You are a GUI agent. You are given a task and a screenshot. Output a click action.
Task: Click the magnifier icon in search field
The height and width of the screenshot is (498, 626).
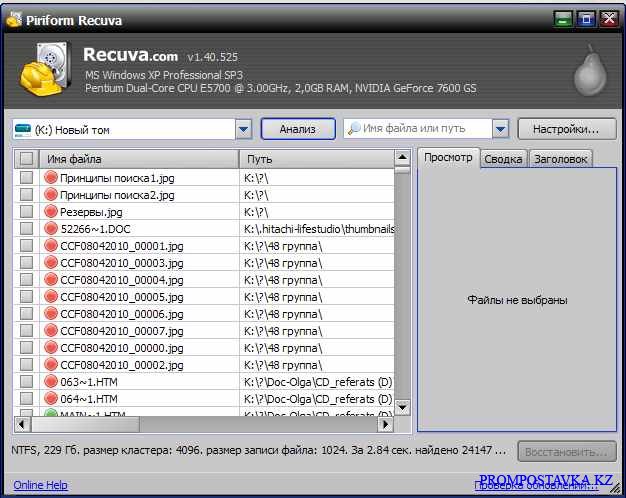click(x=354, y=129)
